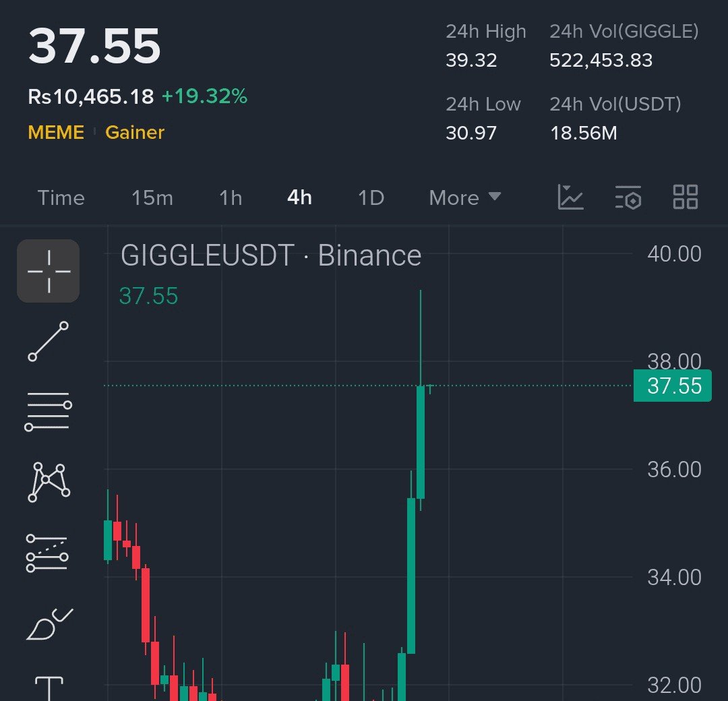Viewport: 728px width, 701px height.
Task: Tap the Rs10,465.18 converted price
Action: [x=90, y=96]
